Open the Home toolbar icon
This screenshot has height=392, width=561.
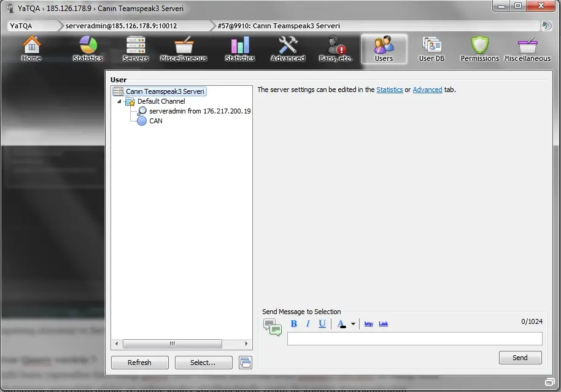[x=31, y=49]
